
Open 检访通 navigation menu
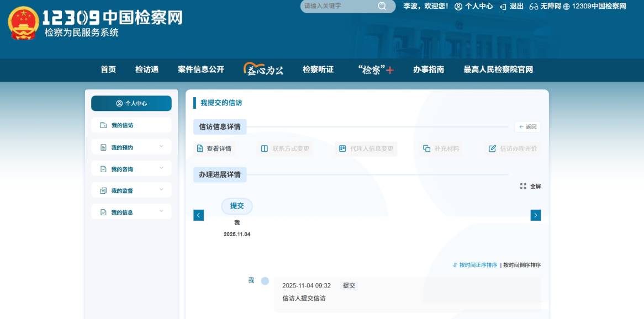pyautogui.click(x=147, y=70)
